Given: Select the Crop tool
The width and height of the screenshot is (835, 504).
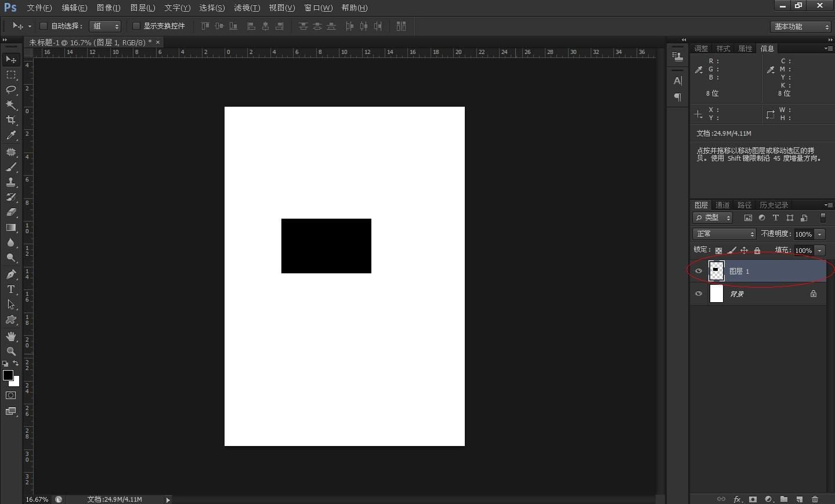Looking at the screenshot, I should click(11, 120).
